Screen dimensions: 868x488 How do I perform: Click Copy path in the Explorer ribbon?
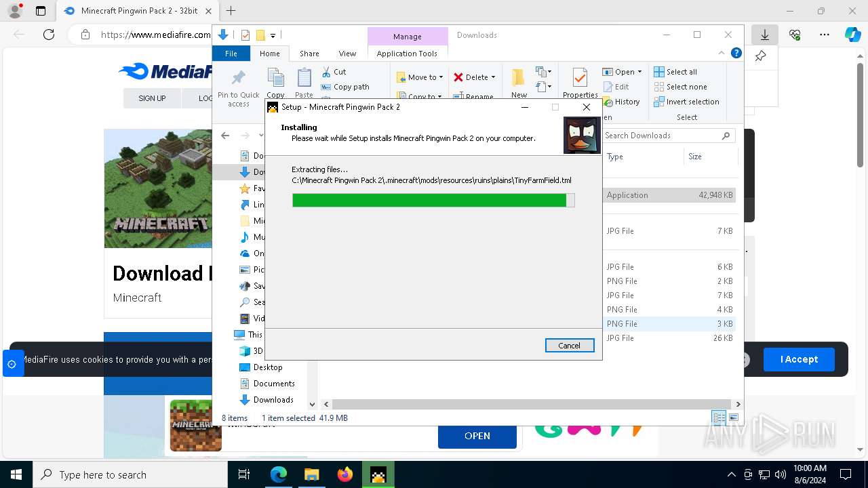(345, 87)
